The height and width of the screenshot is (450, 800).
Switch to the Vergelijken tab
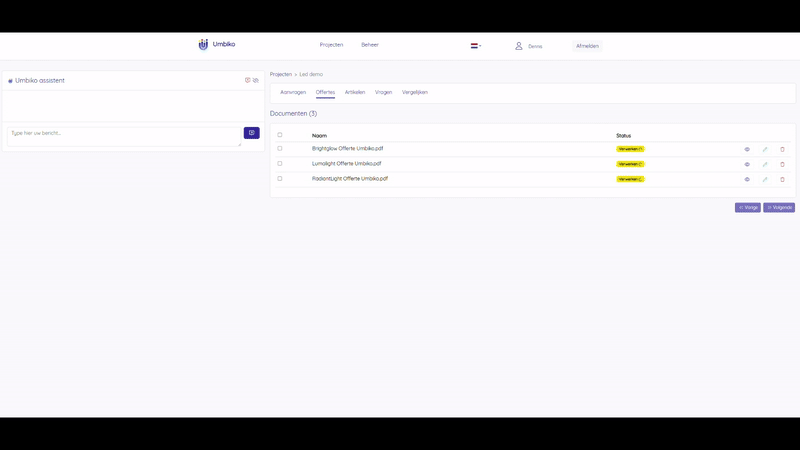pos(415,92)
